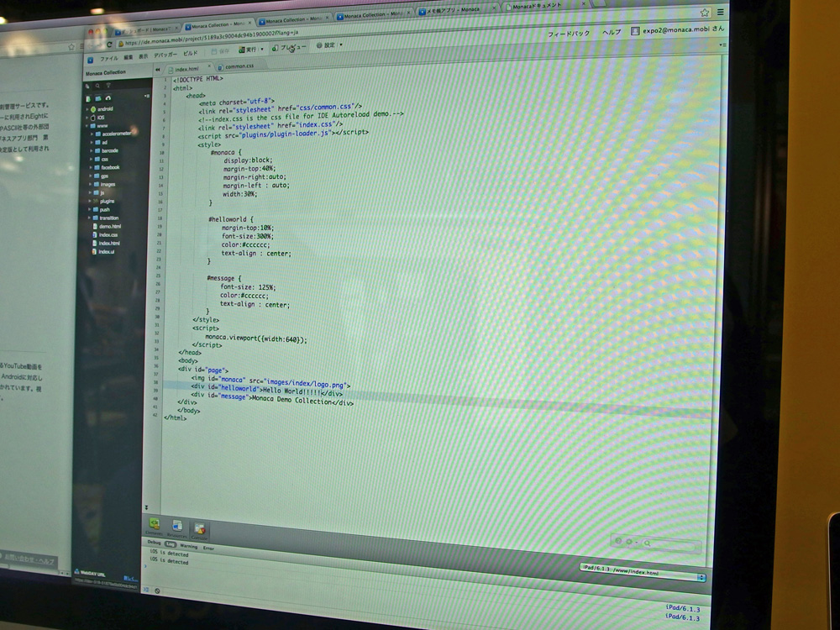The height and width of the screenshot is (630, 840).
Task: Collapse the debugger panel arrow icon
Action: point(146,507)
